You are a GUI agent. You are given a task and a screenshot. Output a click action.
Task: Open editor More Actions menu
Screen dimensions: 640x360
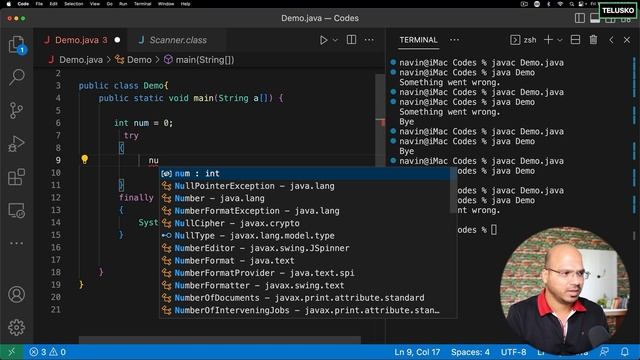369,40
